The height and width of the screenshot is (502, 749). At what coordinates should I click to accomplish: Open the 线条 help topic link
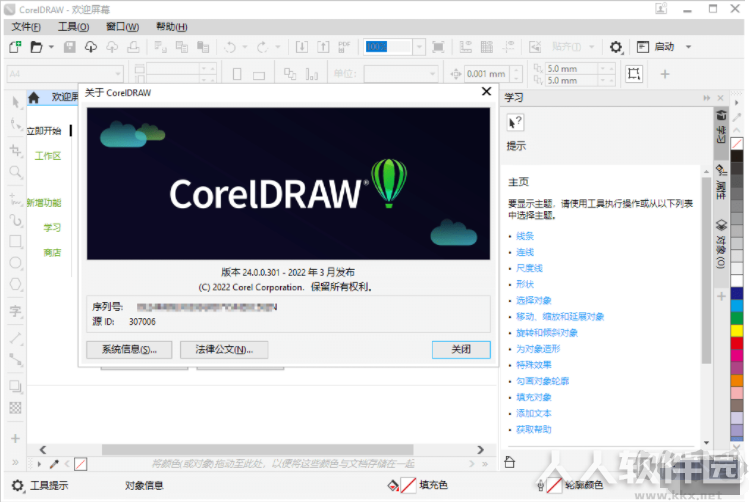(x=525, y=236)
